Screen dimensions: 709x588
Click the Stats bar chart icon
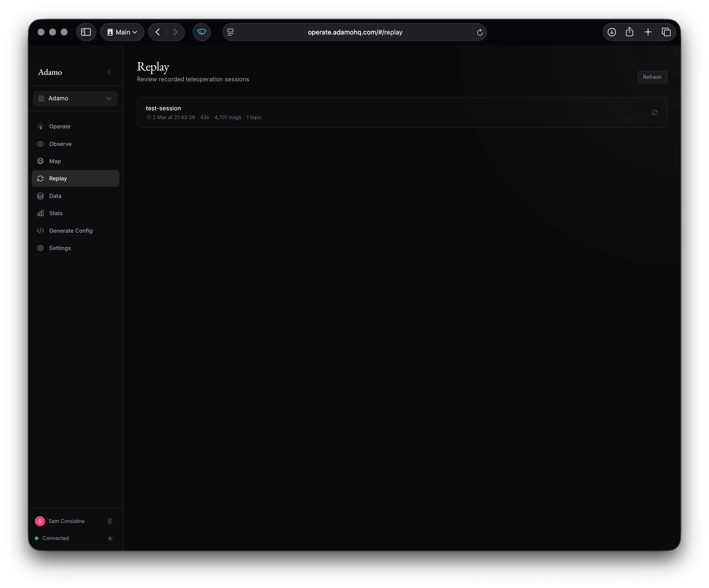pos(41,213)
